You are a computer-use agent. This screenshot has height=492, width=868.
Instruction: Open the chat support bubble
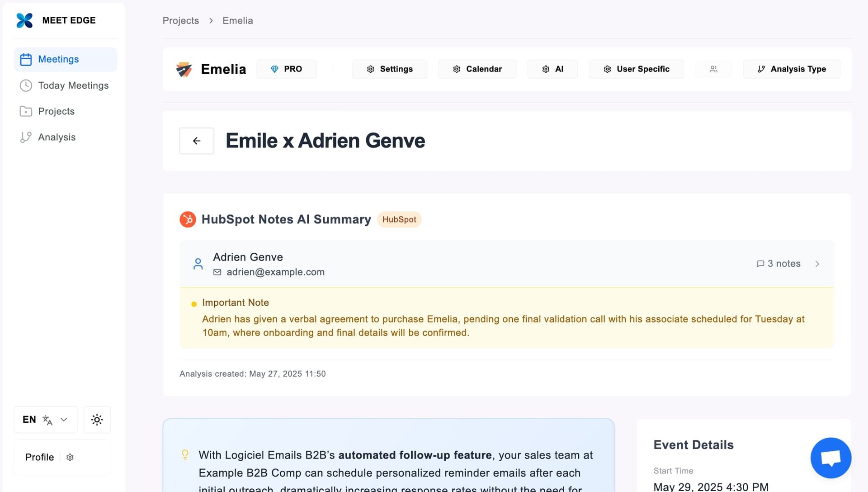coord(830,458)
